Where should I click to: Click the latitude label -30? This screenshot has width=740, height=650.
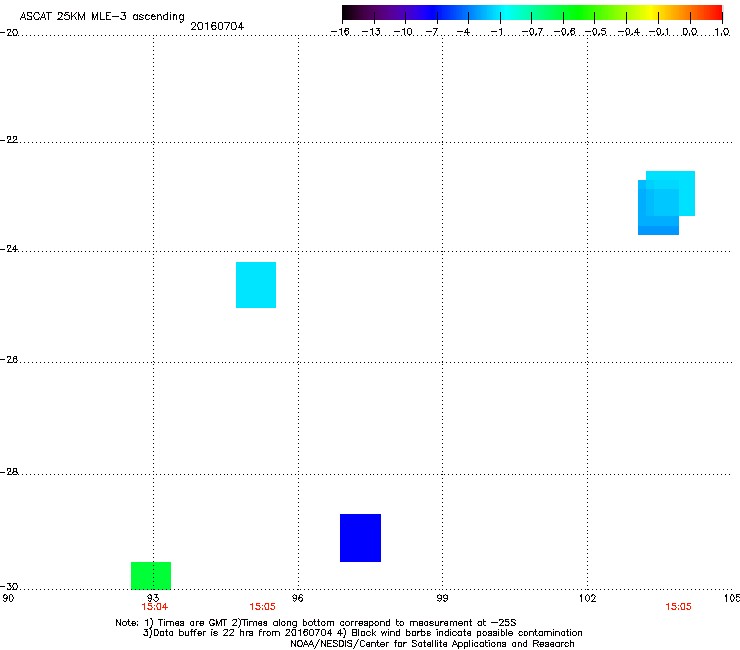(9, 586)
